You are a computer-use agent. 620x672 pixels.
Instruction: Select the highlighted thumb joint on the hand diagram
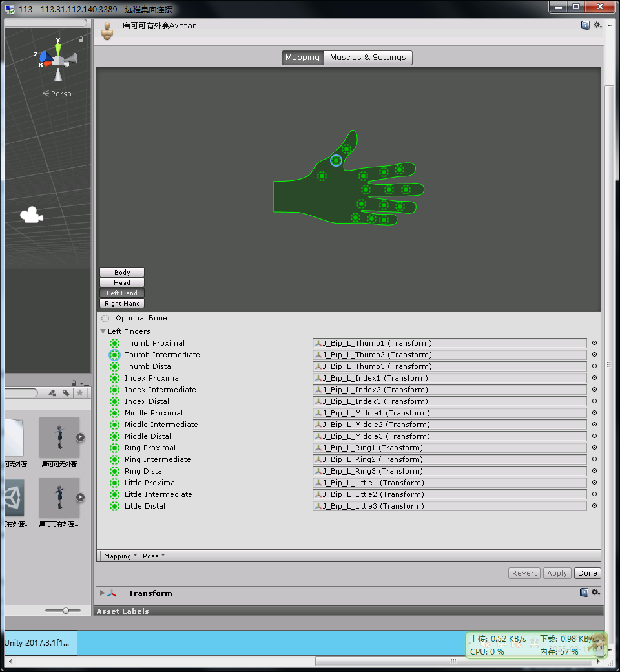(336, 161)
